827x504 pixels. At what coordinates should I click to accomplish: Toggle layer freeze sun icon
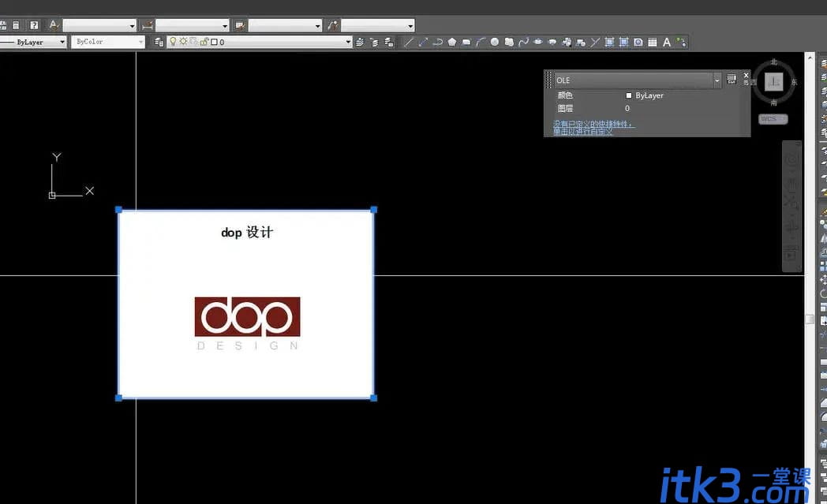click(183, 41)
